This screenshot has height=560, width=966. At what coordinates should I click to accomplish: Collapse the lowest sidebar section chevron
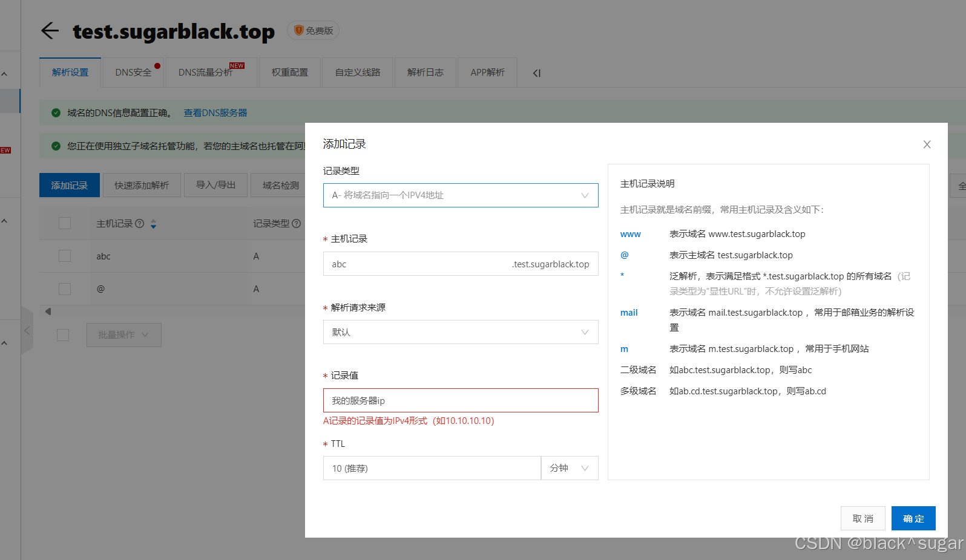tap(4, 343)
